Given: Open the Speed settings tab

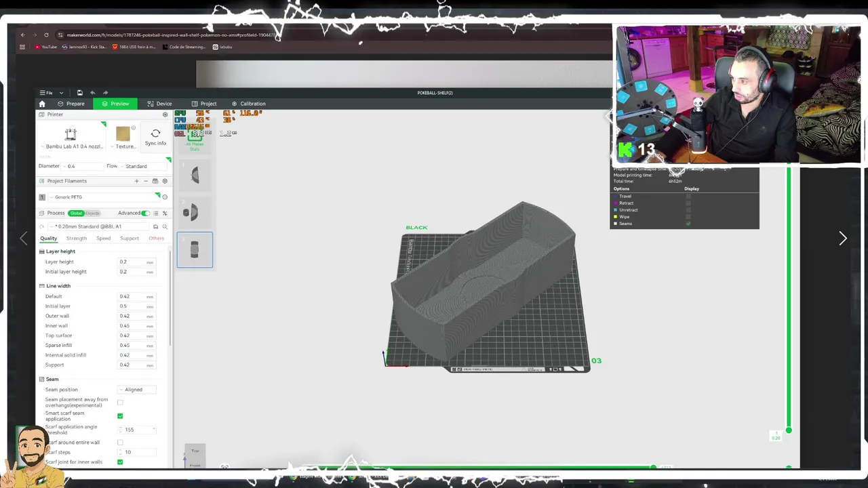Looking at the screenshot, I should point(103,238).
